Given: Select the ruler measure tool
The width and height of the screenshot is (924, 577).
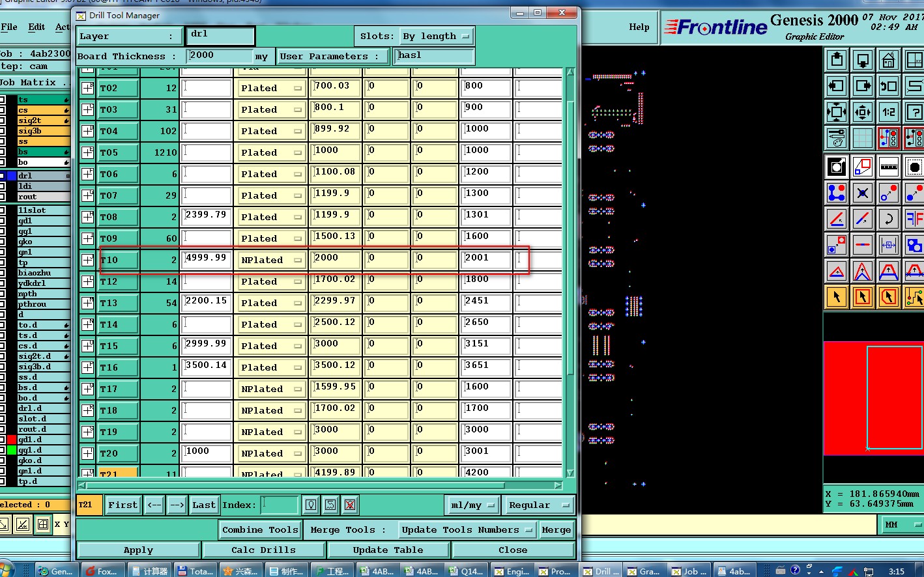Looking at the screenshot, I should click(888, 167).
